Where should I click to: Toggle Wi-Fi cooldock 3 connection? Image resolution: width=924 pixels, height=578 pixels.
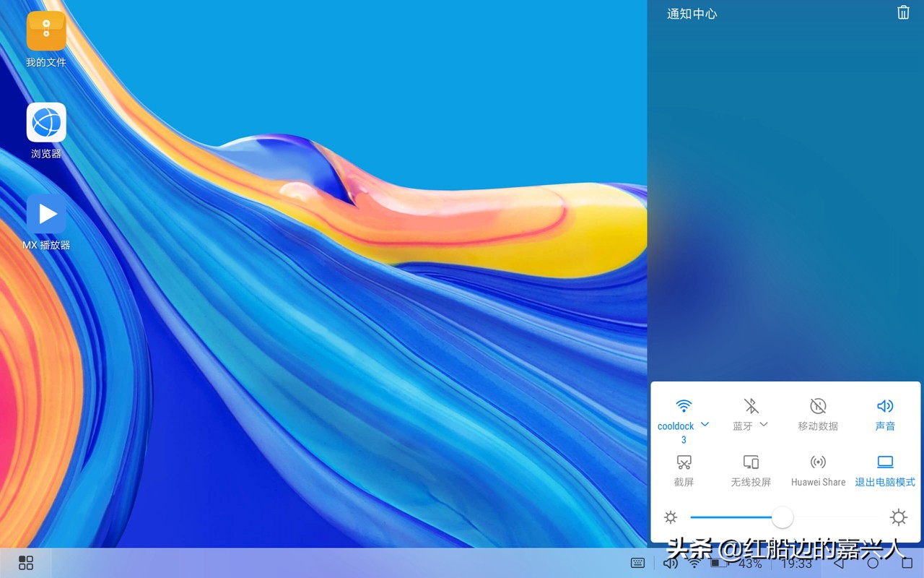point(684,406)
